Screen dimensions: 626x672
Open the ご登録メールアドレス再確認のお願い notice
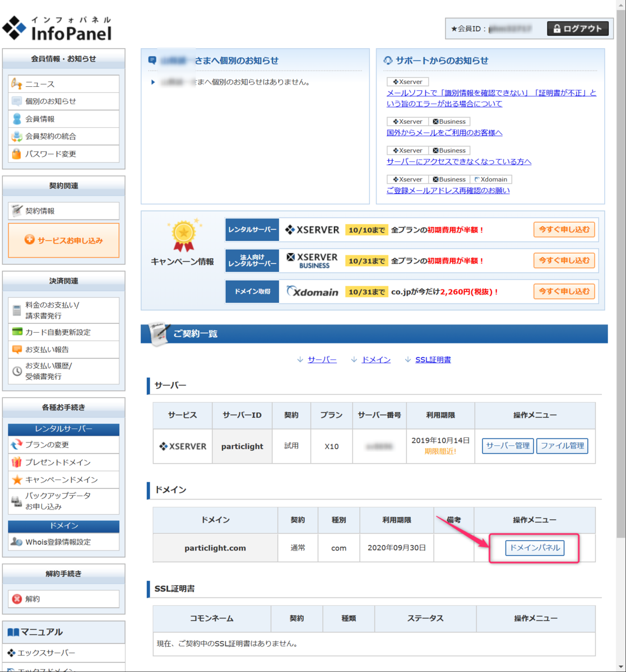tap(448, 190)
